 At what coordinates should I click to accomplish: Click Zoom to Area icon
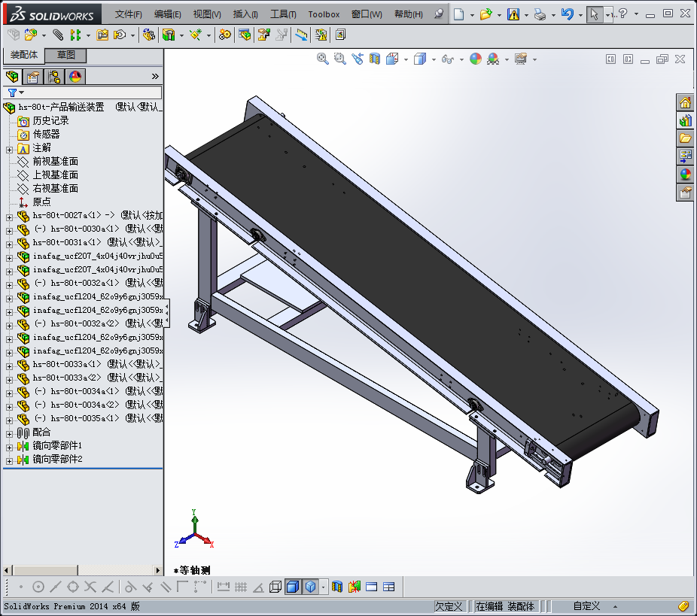(340, 59)
